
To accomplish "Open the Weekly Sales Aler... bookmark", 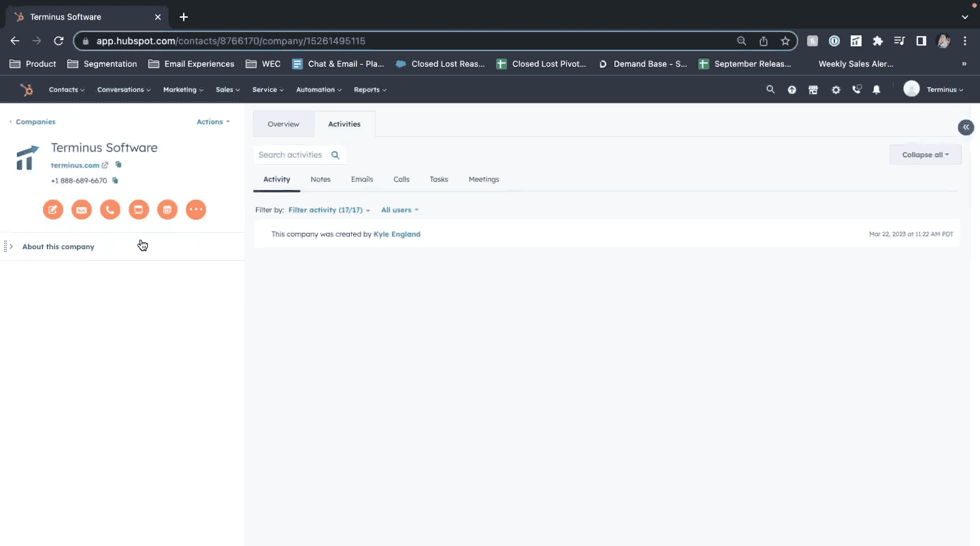I will pos(855,64).
